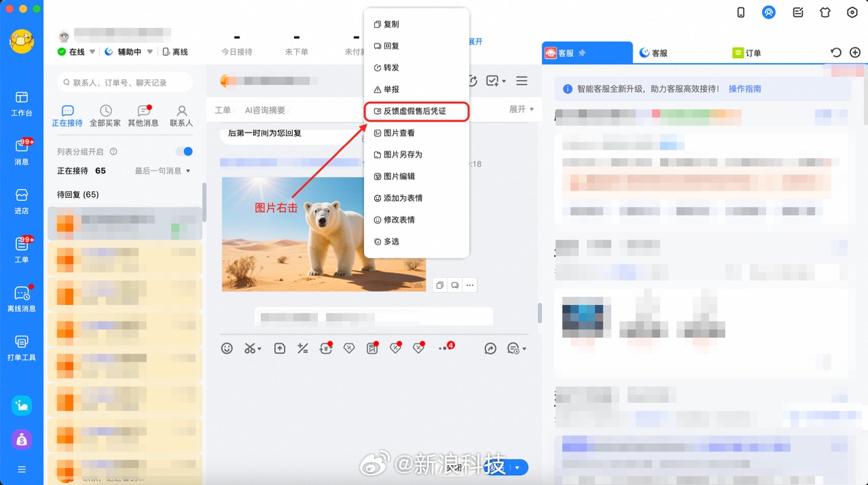
Task: Click the contact search input field
Action: pyautogui.click(x=124, y=83)
